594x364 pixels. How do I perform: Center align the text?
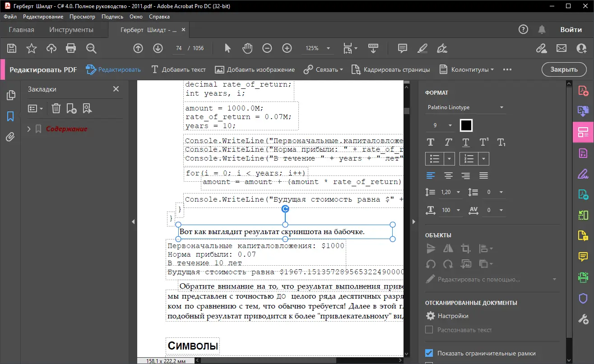[x=448, y=175]
